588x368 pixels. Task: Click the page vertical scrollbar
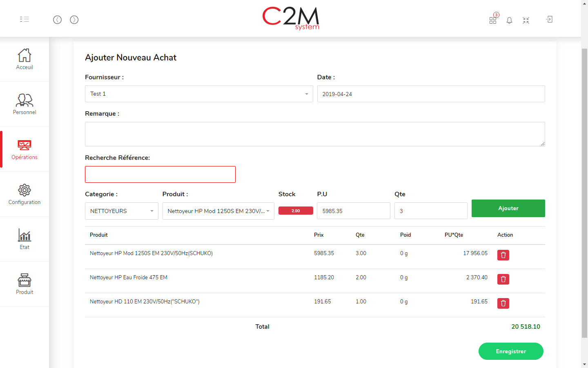[584, 192]
